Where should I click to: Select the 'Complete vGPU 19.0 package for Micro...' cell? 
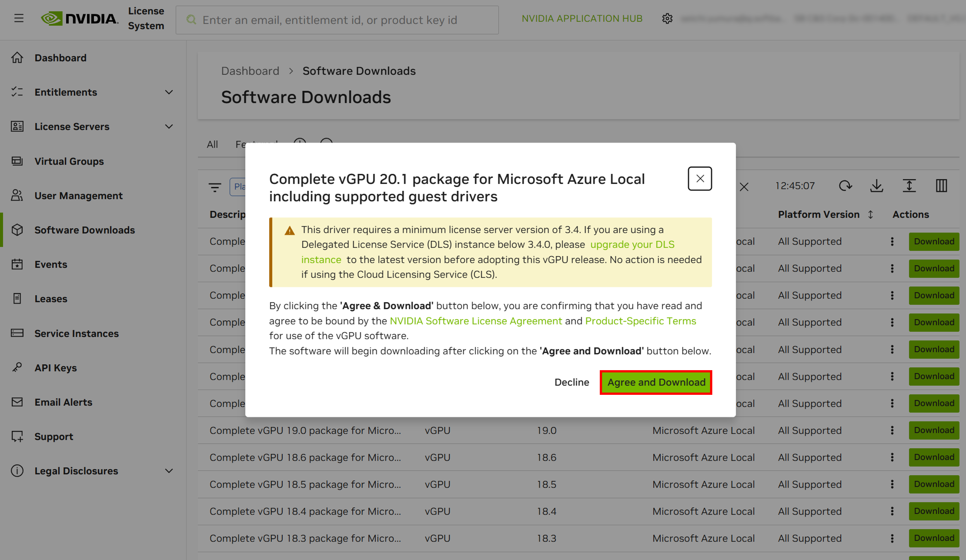[305, 430]
